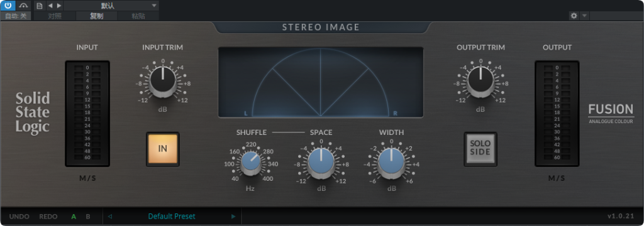Image resolution: width=644 pixels, height=226 pixels.
Task: Select preset slot B
Action: 88,217
